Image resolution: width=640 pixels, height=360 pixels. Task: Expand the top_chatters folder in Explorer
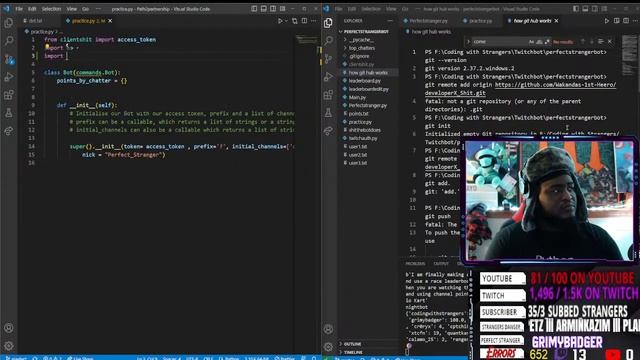point(362,48)
